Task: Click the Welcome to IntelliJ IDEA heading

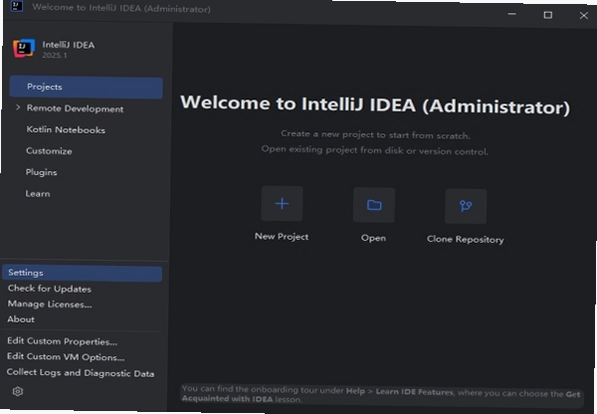Action: (x=375, y=105)
